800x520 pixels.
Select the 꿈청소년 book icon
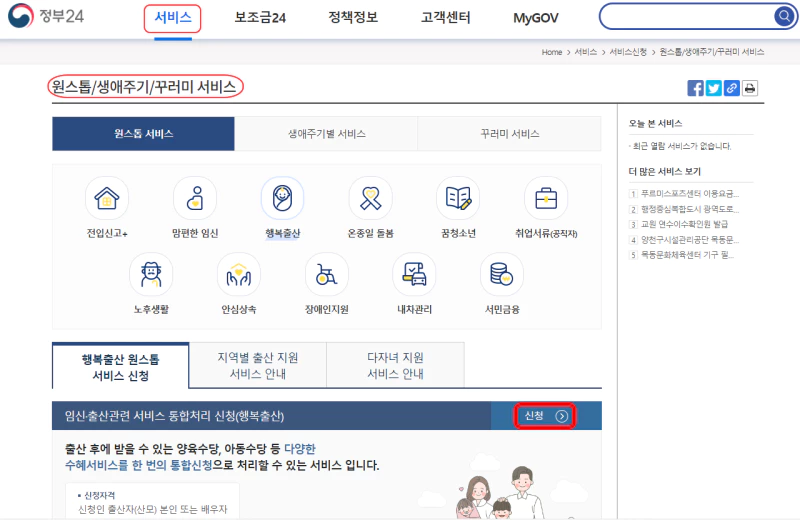tap(458, 198)
